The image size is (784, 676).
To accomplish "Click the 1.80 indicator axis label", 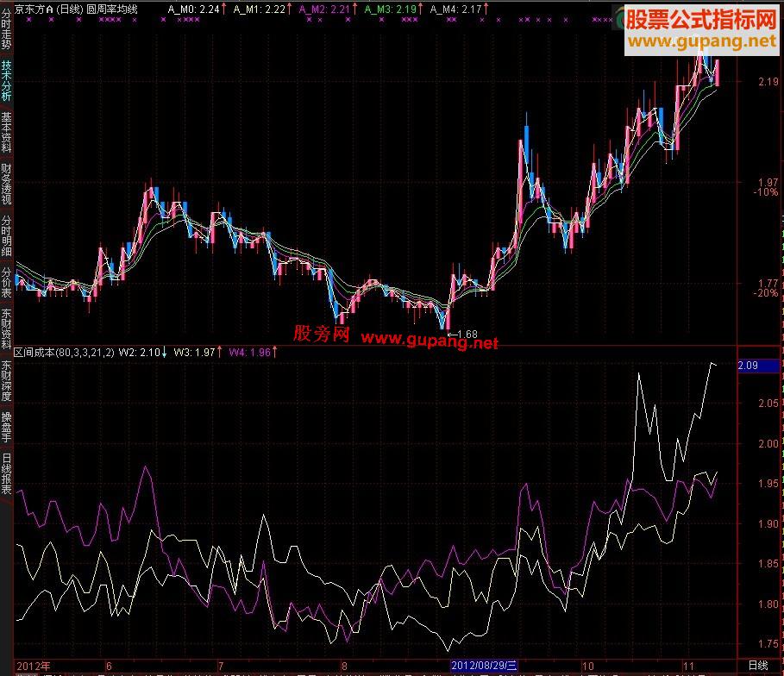I will click(x=768, y=604).
